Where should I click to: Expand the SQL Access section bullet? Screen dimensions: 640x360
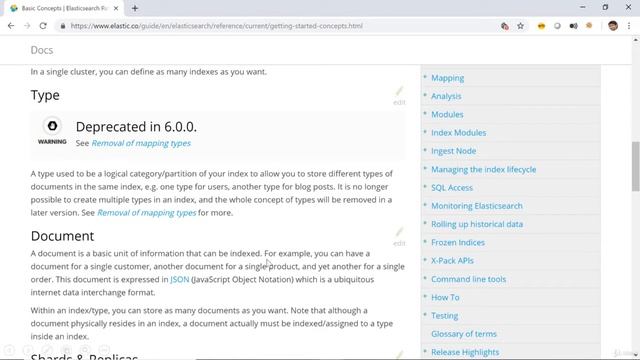(425, 187)
